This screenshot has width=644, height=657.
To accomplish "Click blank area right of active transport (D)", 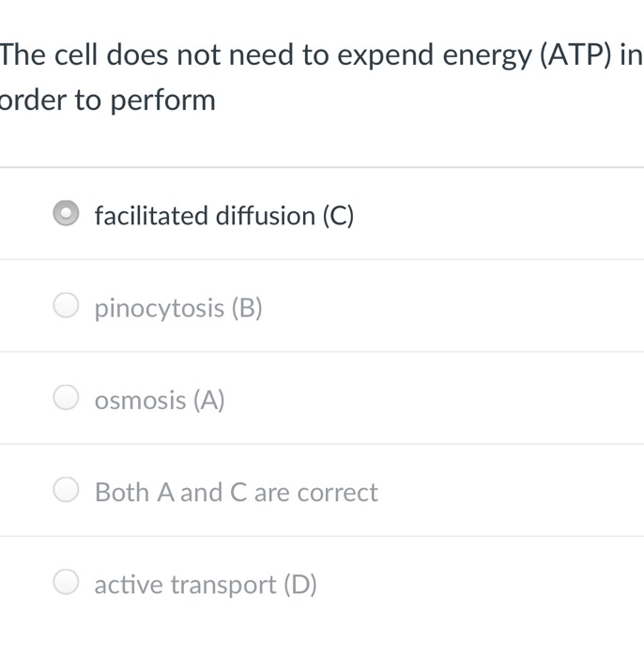I will point(479,585).
